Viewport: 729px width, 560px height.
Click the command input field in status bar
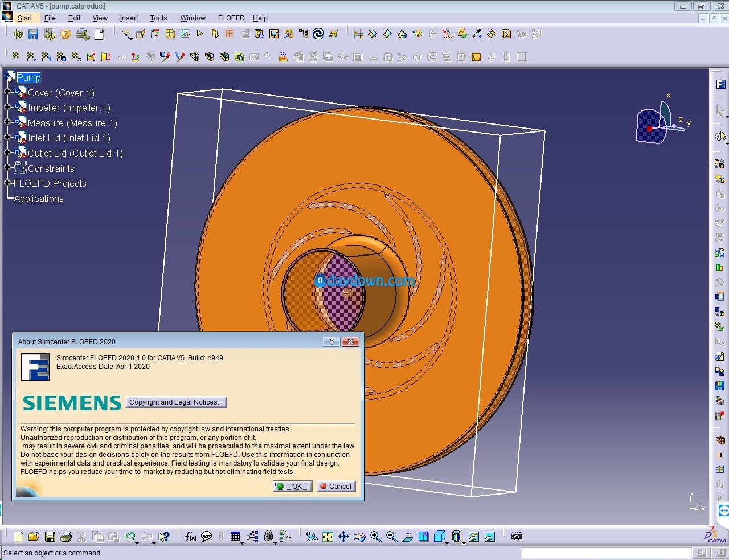pyautogui.click(x=606, y=553)
